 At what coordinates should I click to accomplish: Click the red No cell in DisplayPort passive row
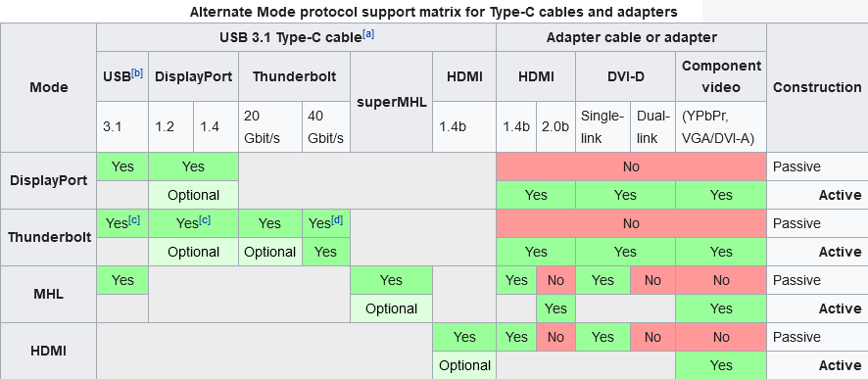632,166
